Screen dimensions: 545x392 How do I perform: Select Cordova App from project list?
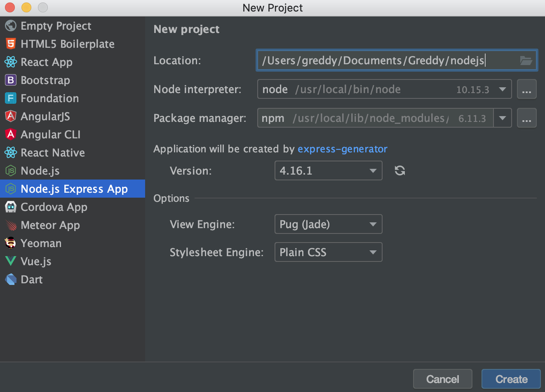coord(54,207)
